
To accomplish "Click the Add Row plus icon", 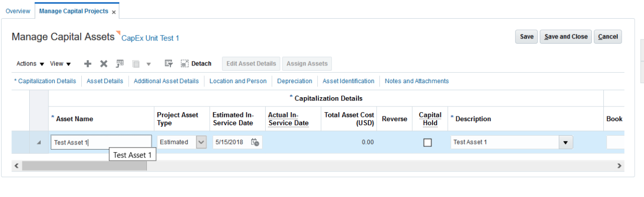I will click(x=88, y=64).
